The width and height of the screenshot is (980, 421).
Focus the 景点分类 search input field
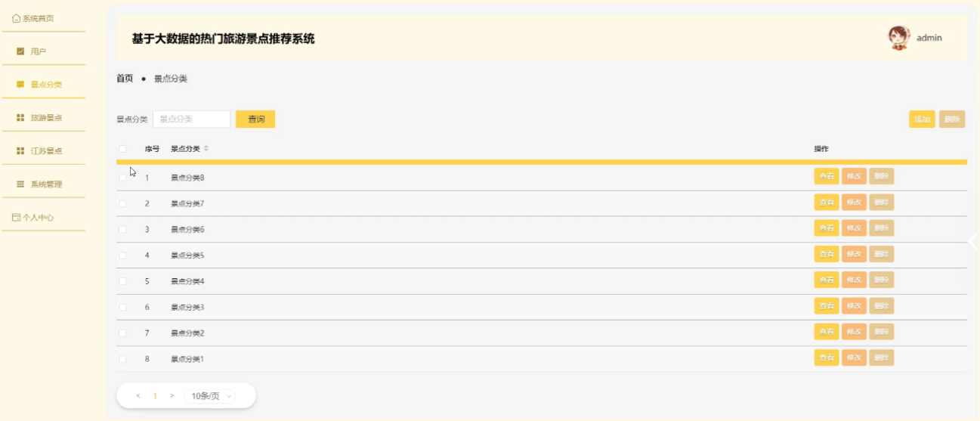coord(192,119)
